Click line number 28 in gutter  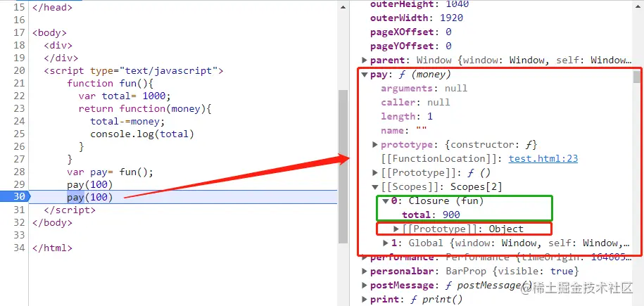(19, 172)
